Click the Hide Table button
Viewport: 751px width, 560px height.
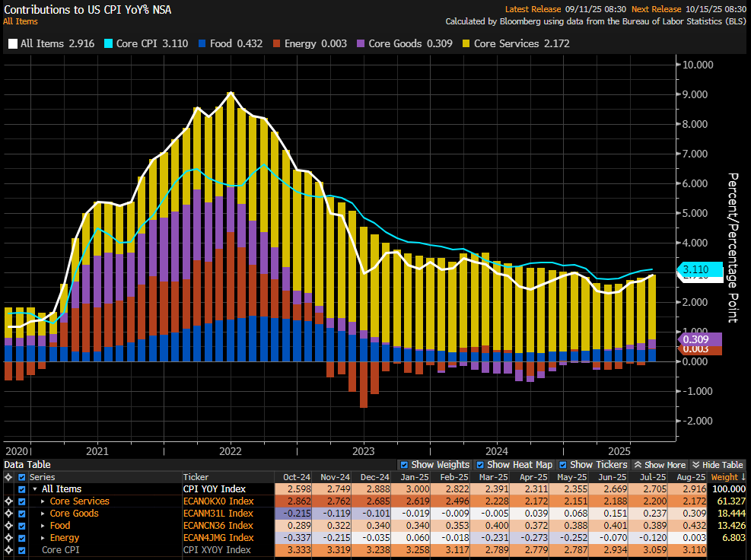click(718, 465)
